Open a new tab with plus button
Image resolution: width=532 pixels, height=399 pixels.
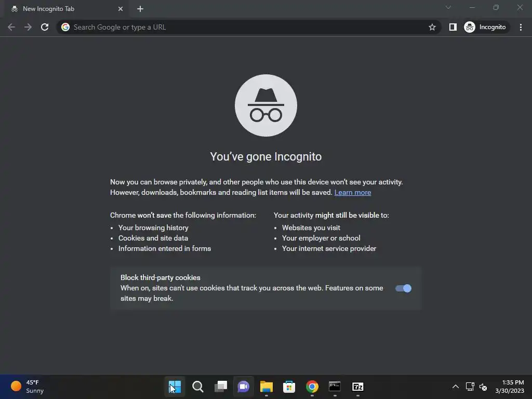(x=140, y=9)
